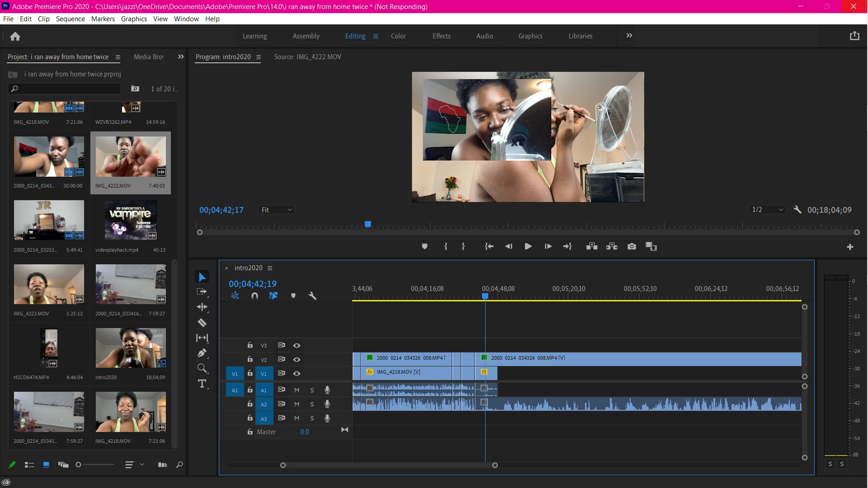Click the project thumbnail zoom slider

[79, 465]
